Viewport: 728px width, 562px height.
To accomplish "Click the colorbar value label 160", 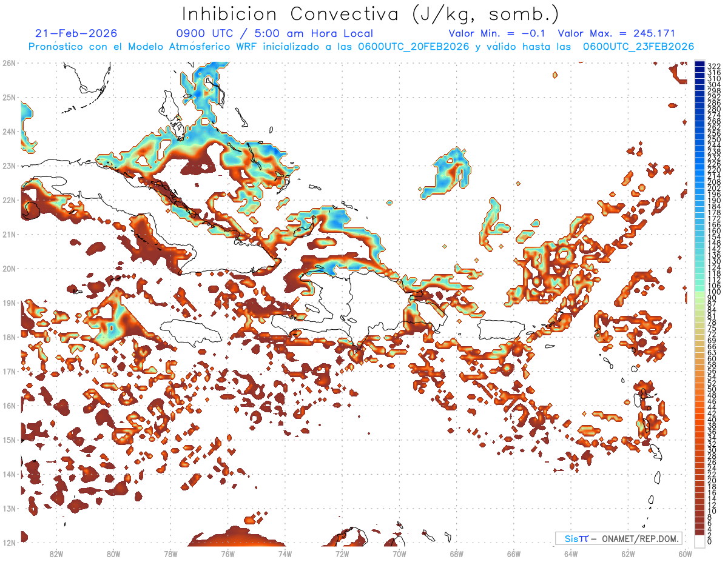I will pyautogui.click(x=714, y=230).
